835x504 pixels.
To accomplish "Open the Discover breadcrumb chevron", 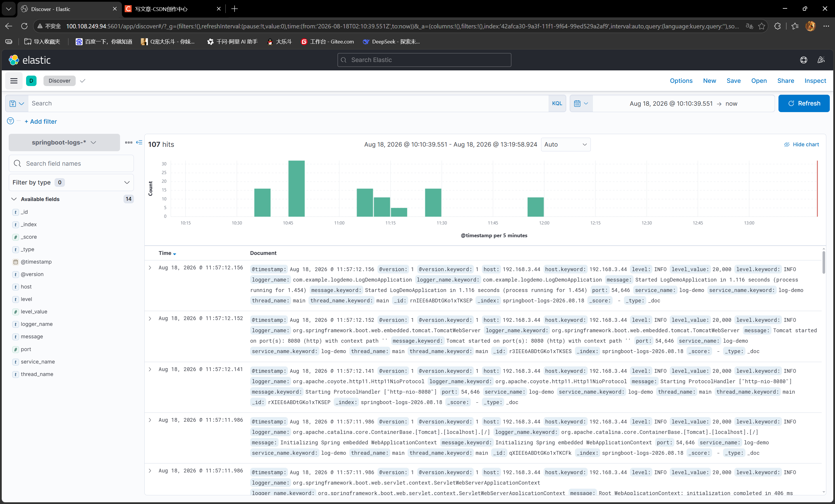I will tap(82, 81).
